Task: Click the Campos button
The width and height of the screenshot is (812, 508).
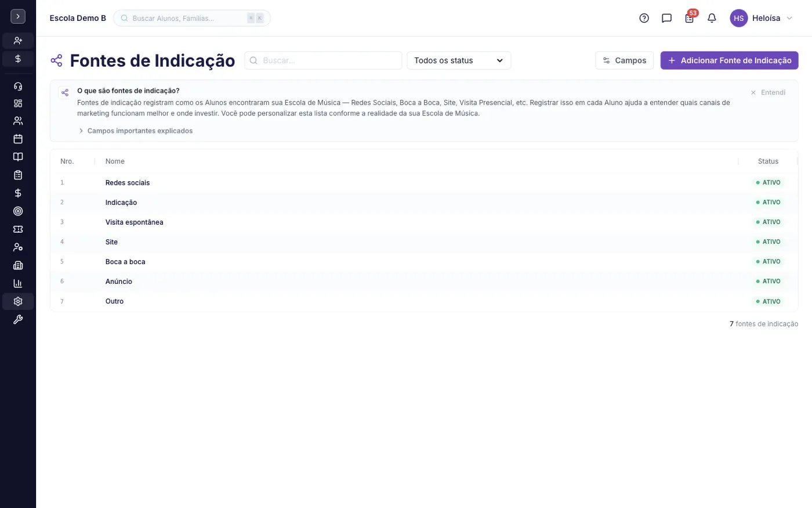Action: tap(625, 60)
